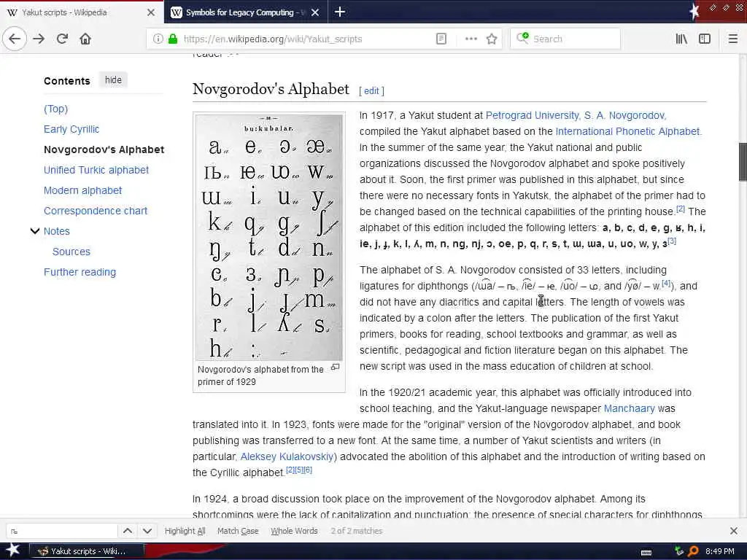Open Manchaary newspaper link

point(629,408)
